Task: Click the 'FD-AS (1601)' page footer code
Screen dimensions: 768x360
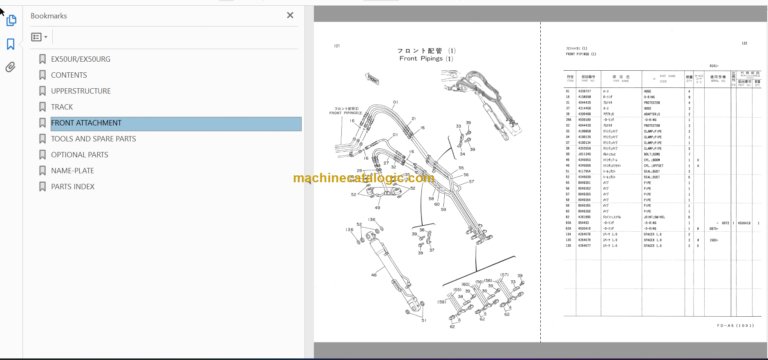Action: [x=735, y=326]
